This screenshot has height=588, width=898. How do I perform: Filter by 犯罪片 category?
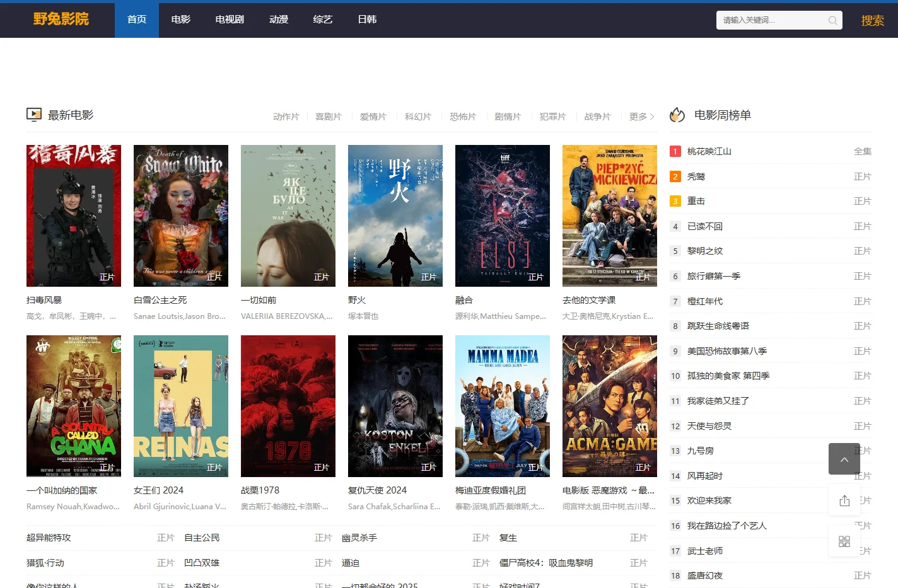click(552, 117)
